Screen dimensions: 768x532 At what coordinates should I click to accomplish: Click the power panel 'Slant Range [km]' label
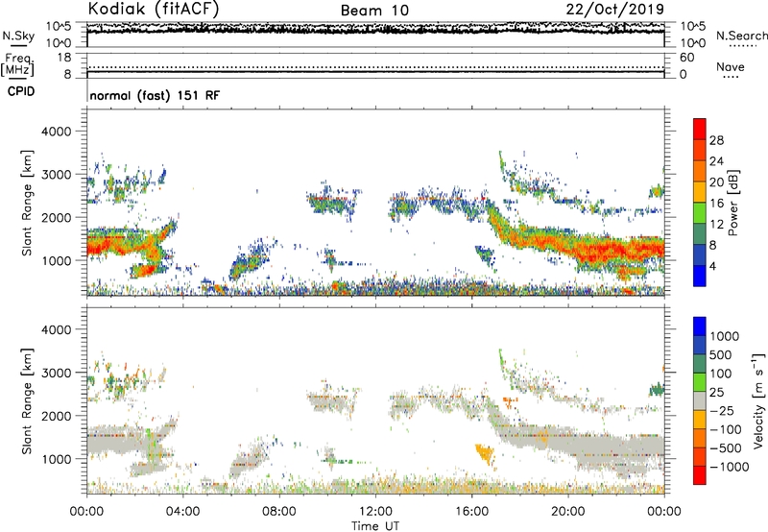click(27, 203)
